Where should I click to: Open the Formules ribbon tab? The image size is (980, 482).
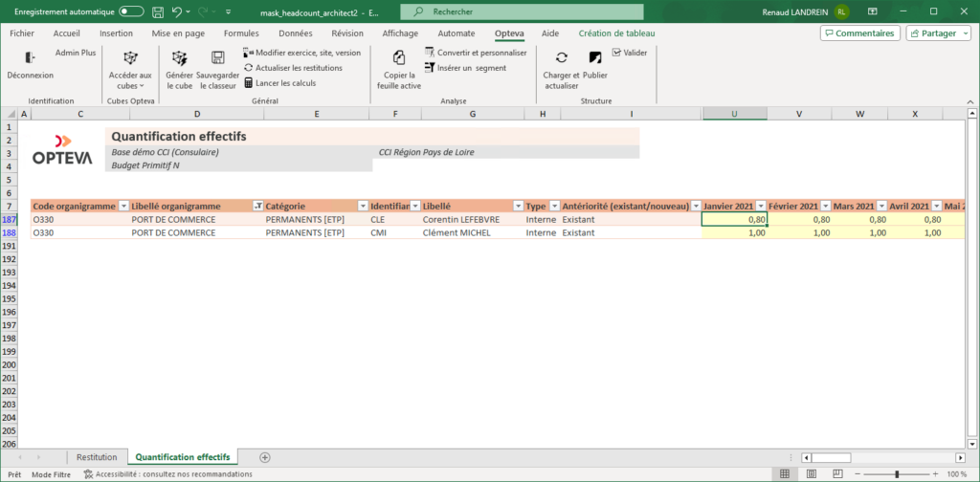[x=241, y=33]
